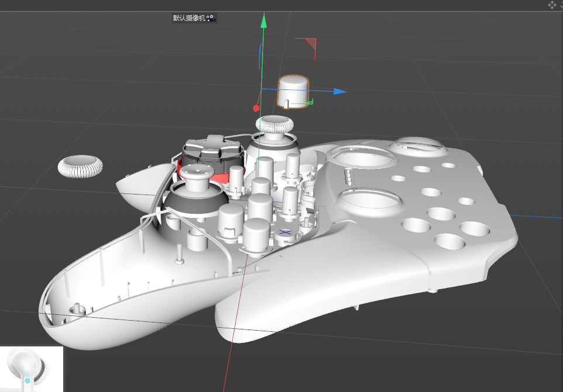Image resolution: width=563 pixels, height=392 pixels.
Task: Click the 默认摄像机 camera label
Action: coord(189,18)
